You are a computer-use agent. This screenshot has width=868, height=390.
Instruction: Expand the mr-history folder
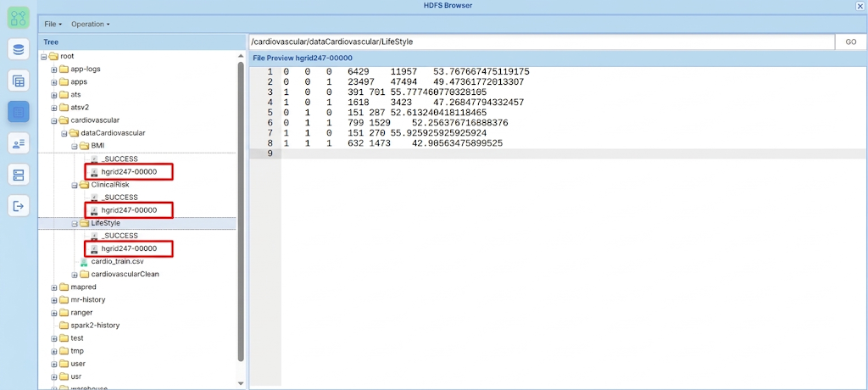[54, 300]
